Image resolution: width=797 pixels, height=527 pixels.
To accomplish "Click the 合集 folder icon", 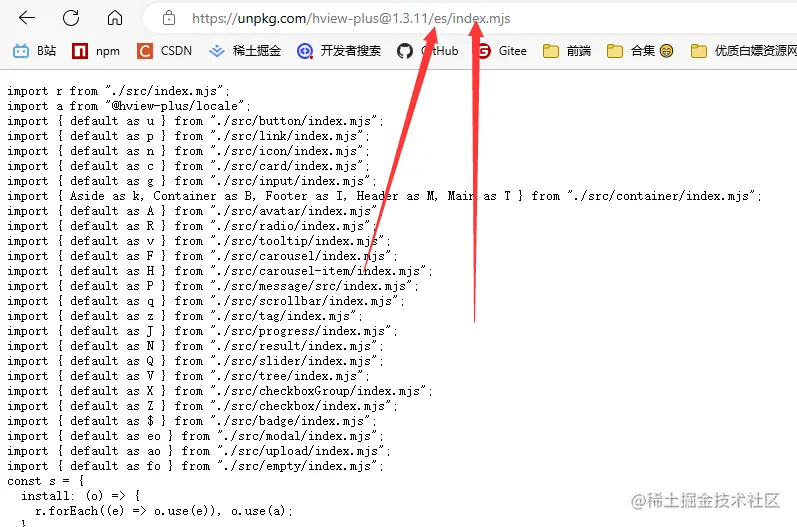I will (x=615, y=51).
